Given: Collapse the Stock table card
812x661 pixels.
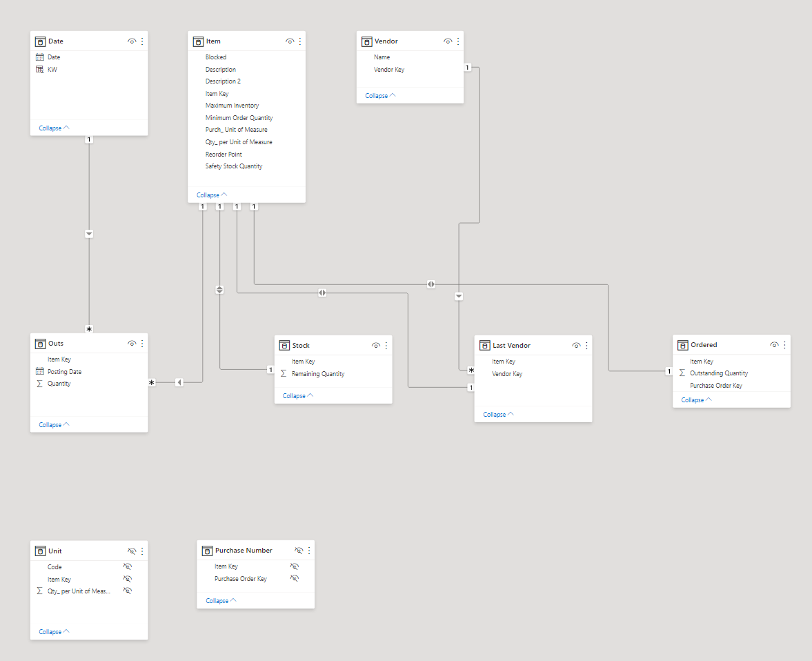Looking at the screenshot, I should [x=298, y=396].
